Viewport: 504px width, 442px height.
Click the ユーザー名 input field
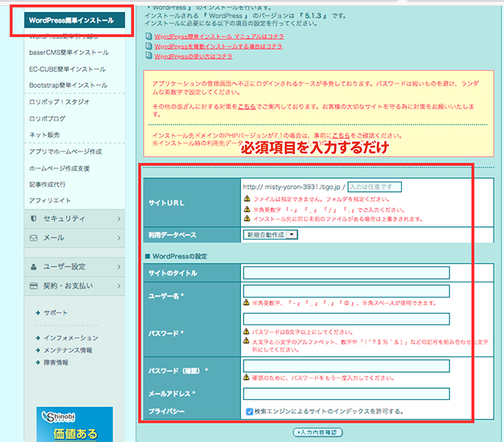(346, 291)
